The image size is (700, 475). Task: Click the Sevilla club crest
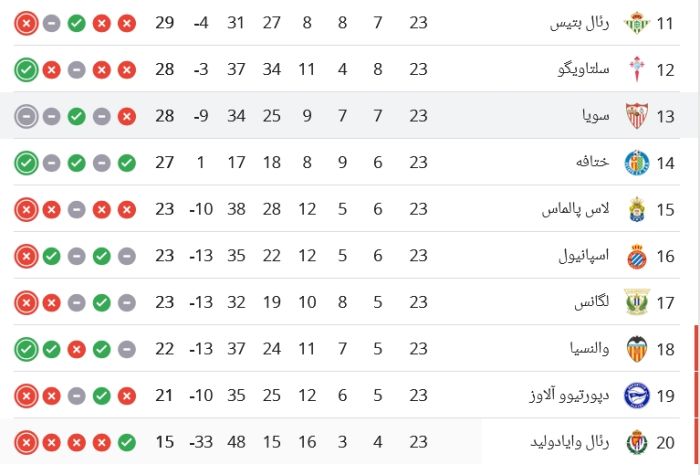click(x=637, y=116)
